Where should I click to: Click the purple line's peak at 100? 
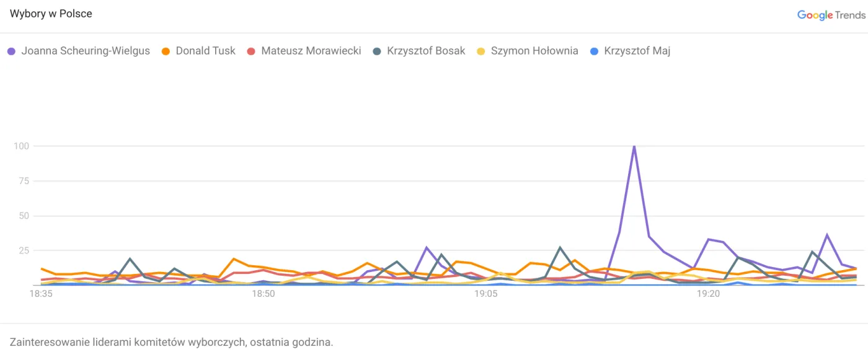[x=634, y=146]
